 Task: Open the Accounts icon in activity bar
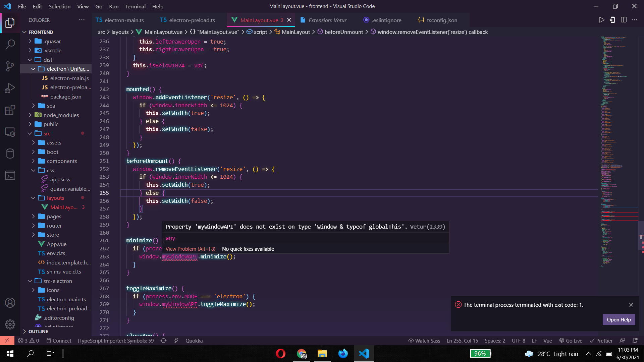point(10,303)
